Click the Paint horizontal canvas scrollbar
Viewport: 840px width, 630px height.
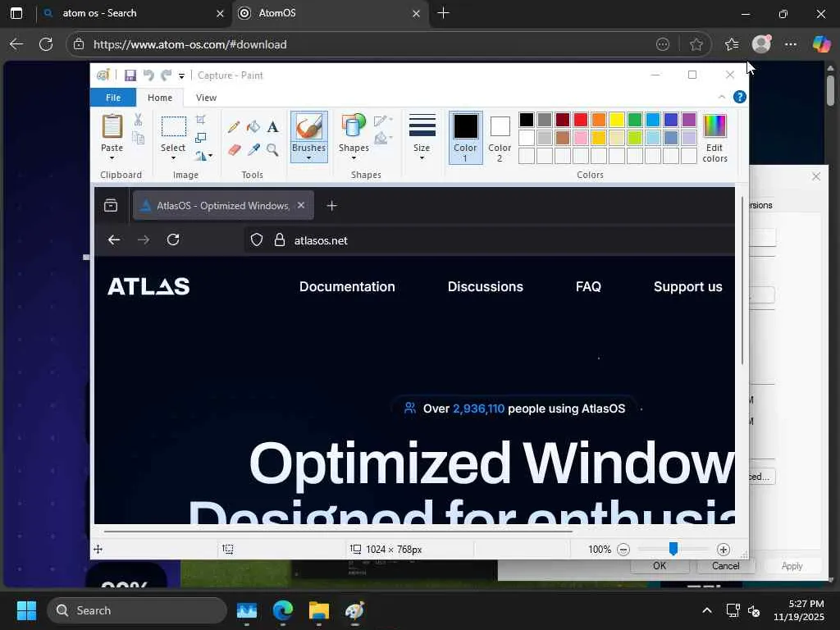(x=338, y=532)
